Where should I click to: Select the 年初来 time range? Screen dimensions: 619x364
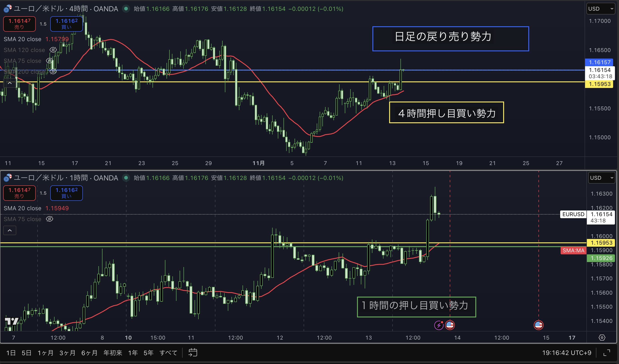click(x=112, y=353)
